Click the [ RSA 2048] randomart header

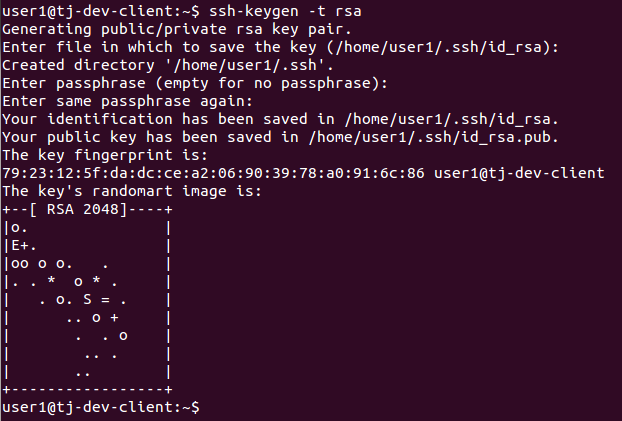(x=78, y=209)
